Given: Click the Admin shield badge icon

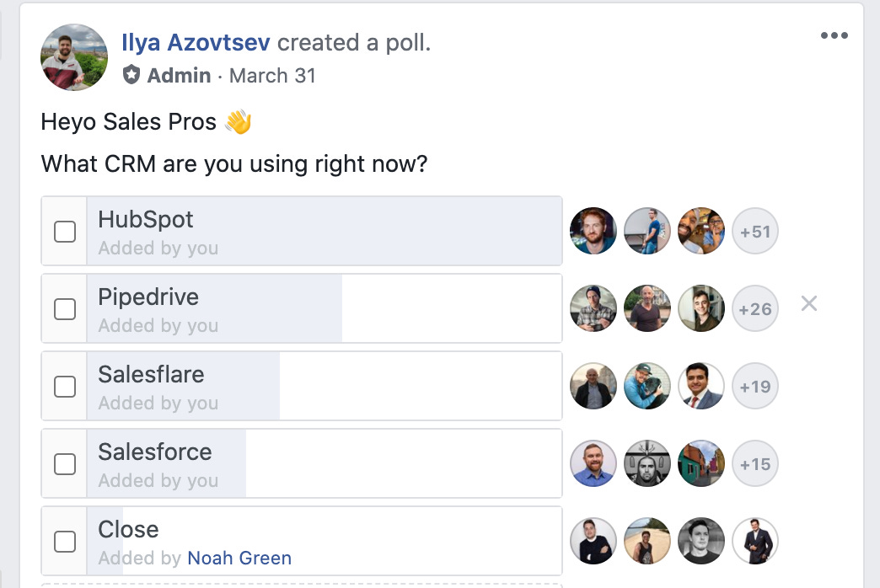Looking at the screenshot, I should (131, 75).
